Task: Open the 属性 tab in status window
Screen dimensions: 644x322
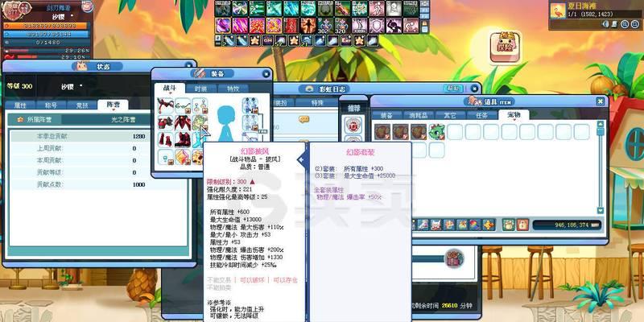Action: tap(20, 105)
